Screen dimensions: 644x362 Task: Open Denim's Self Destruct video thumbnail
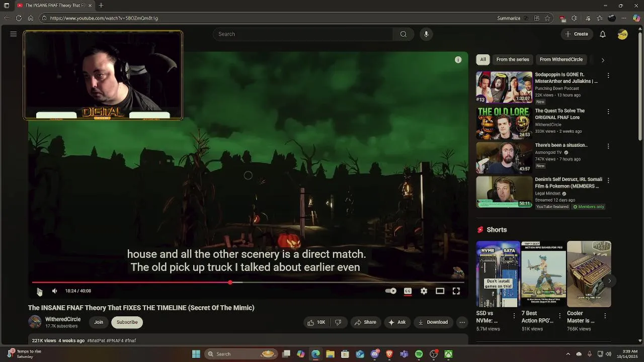504,192
